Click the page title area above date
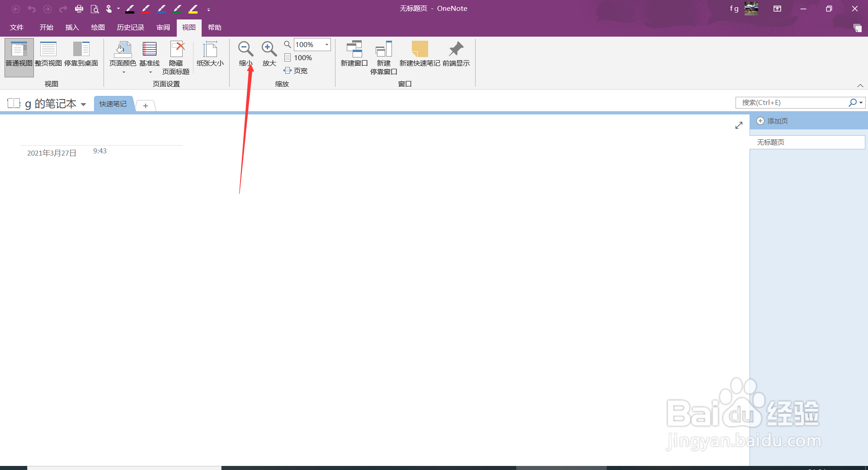 click(101, 136)
